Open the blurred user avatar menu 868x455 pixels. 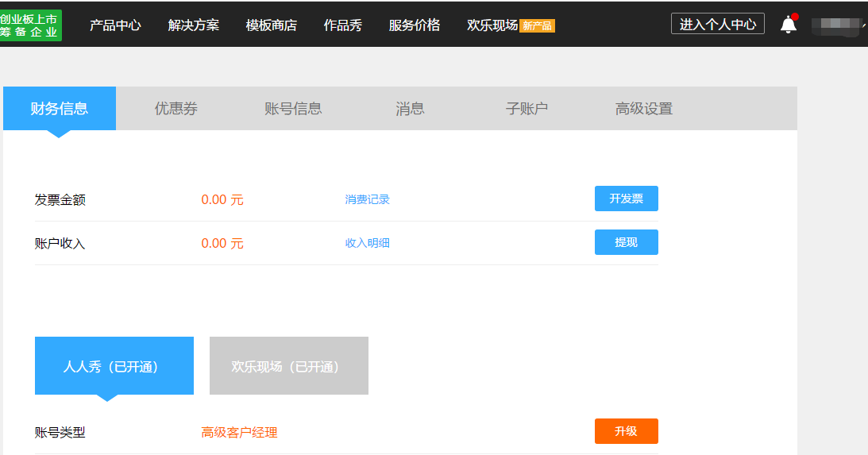836,26
